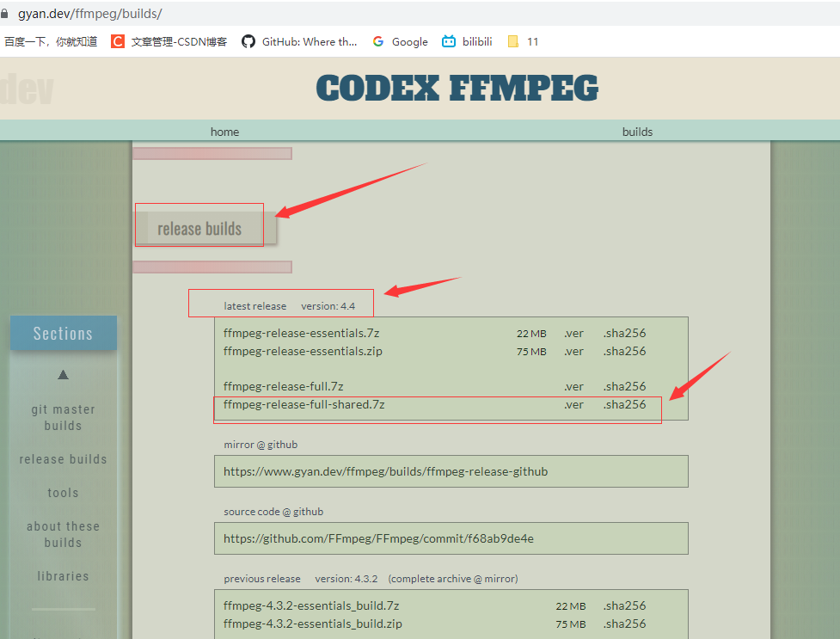The width and height of the screenshot is (840, 639).
Task: Open .ver link for essentials.zip
Action: [573, 352]
